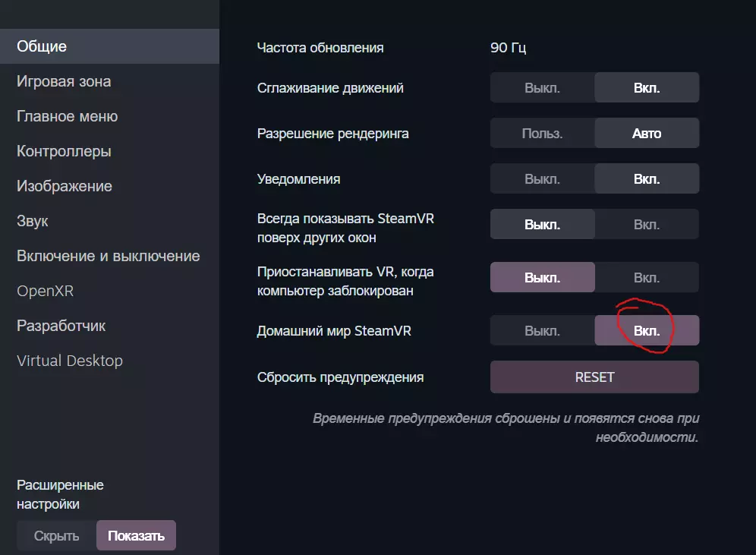
Task: Show advanced settings with Показать
Action: point(136,535)
